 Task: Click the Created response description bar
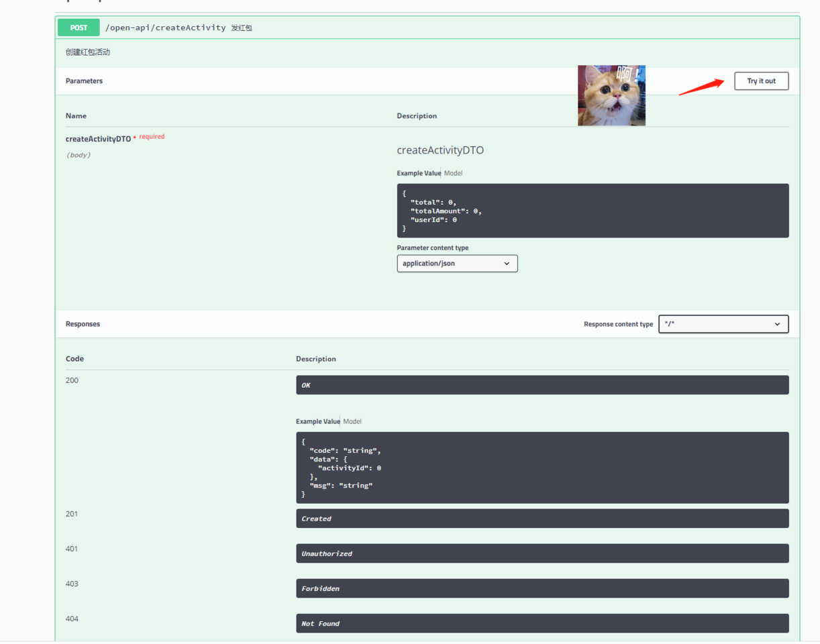click(x=542, y=519)
